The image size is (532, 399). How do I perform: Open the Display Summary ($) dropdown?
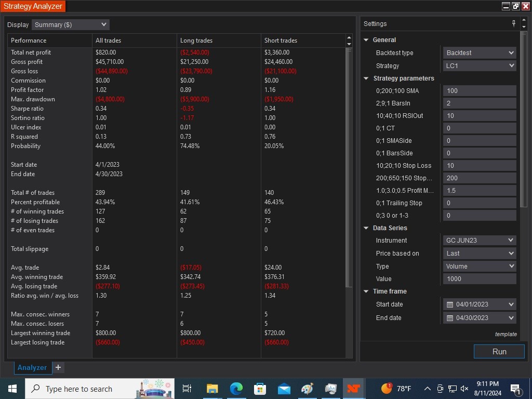tap(71, 25)
